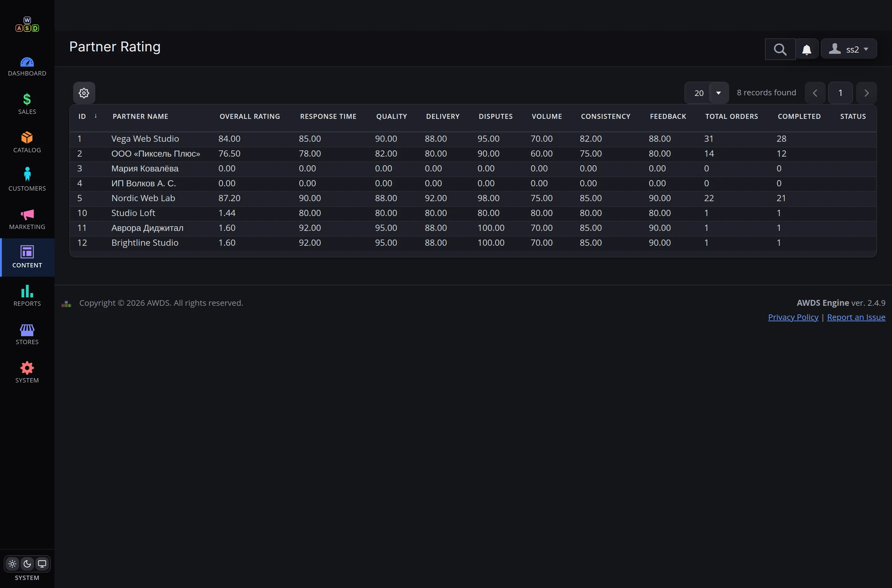Open the System settings section
Screen dimensions: 892x588
point(27,373)
